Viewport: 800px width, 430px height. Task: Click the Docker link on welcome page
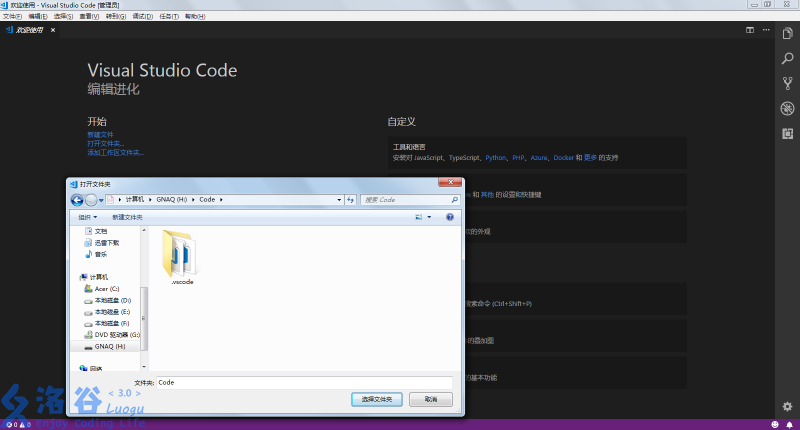click(564, 158)
